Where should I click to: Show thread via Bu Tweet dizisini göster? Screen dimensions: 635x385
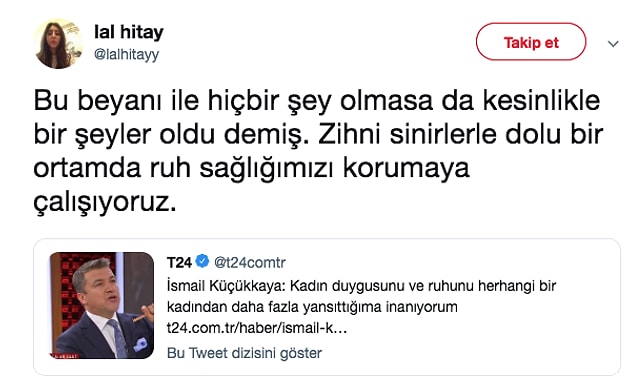pyautogui.click(x=244, y=353)
